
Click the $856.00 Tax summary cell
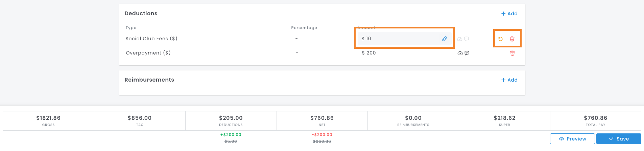(140, 121)
